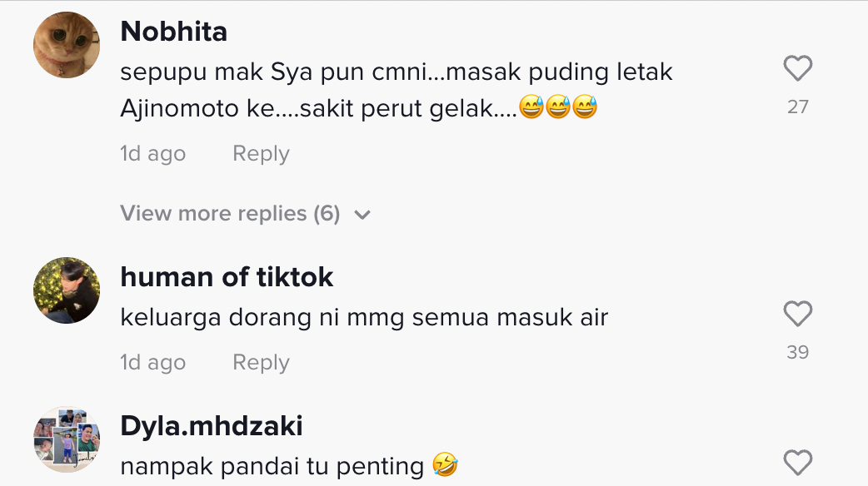Click the Nobhita username

174,32
